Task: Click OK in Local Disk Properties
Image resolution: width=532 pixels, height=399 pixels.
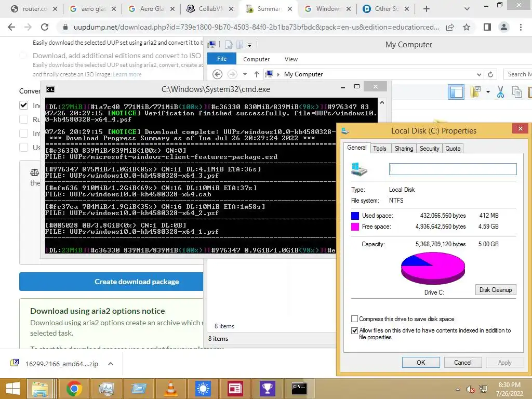Action: [x=421, y=362]
